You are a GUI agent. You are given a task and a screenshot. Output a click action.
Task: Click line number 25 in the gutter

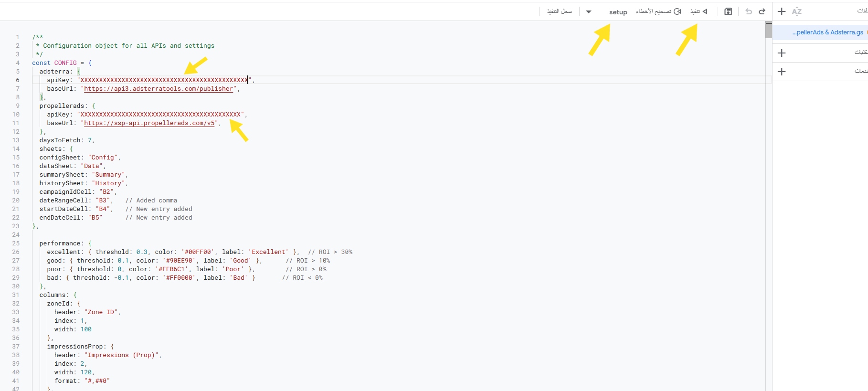(16, 243)
